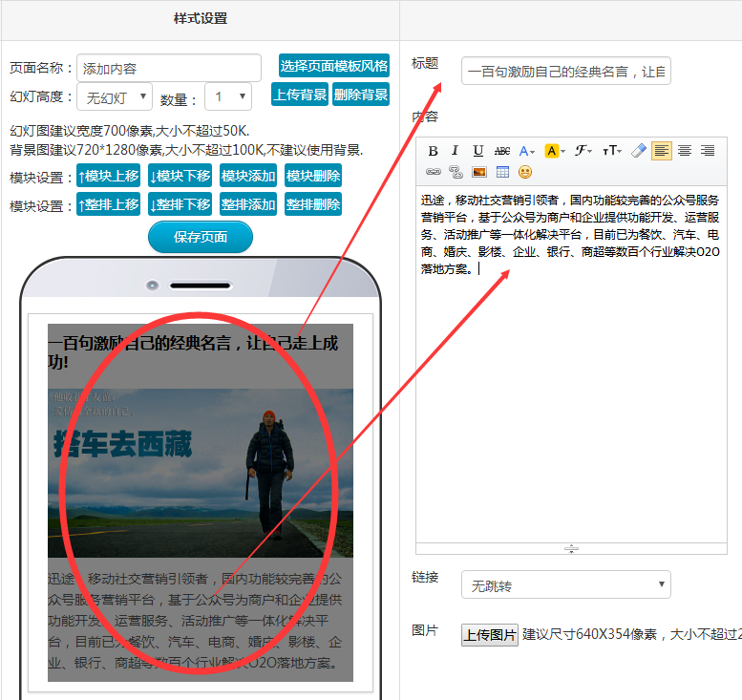Click the 保存页面 button
This screenshot has height=700, width=742.
pyautogui.click(x=201, y=237)
